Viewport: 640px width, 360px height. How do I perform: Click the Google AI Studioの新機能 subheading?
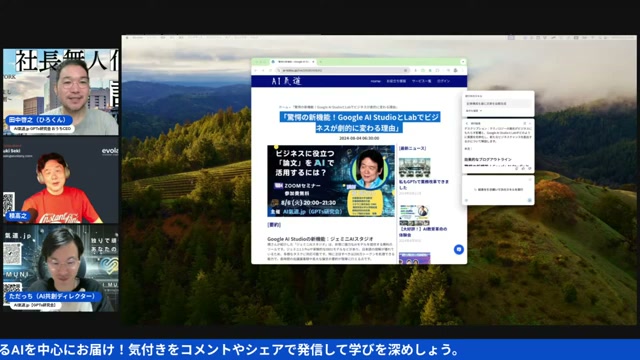[x=320, y=239]
